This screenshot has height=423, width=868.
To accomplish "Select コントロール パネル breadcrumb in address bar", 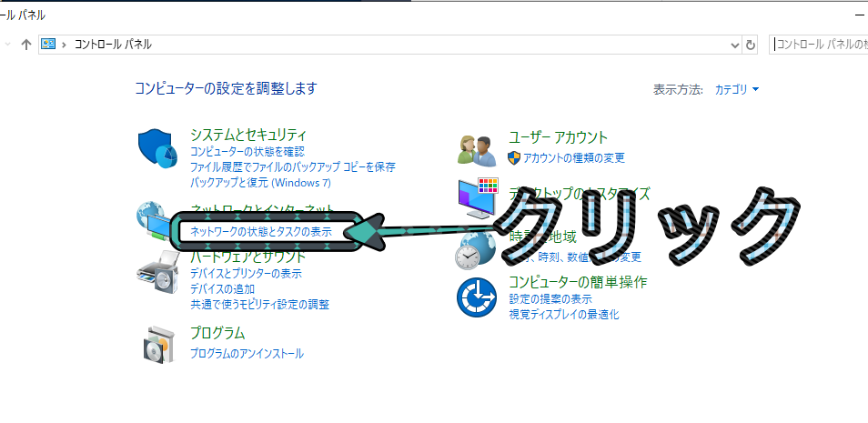I will pos(113,45).
